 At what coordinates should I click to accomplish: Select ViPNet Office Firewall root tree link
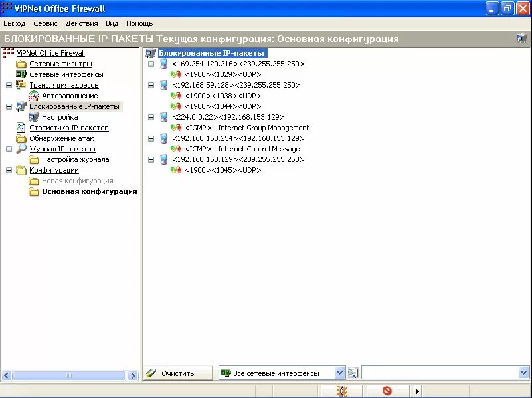click(50, 53)
